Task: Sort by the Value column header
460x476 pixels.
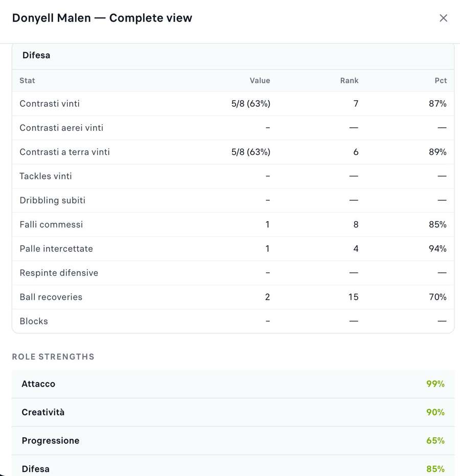Action: [x=260, y=81]
